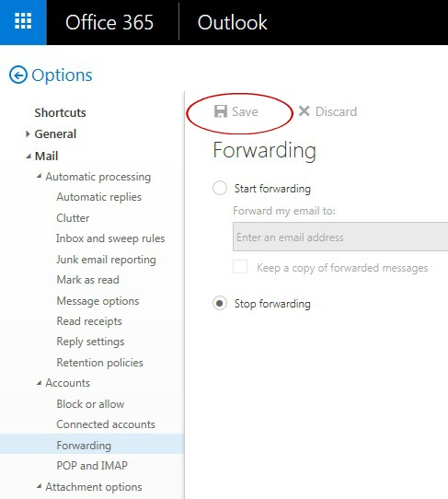
Task: Check Keep a copy of forwarded messages
Action: pyautogui.click(x=240, y=267)
